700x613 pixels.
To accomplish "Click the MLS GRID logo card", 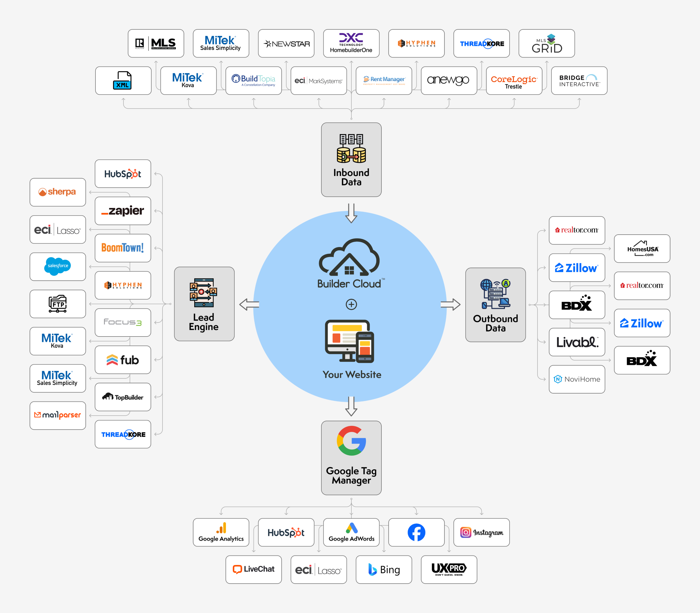I will 547,44.
